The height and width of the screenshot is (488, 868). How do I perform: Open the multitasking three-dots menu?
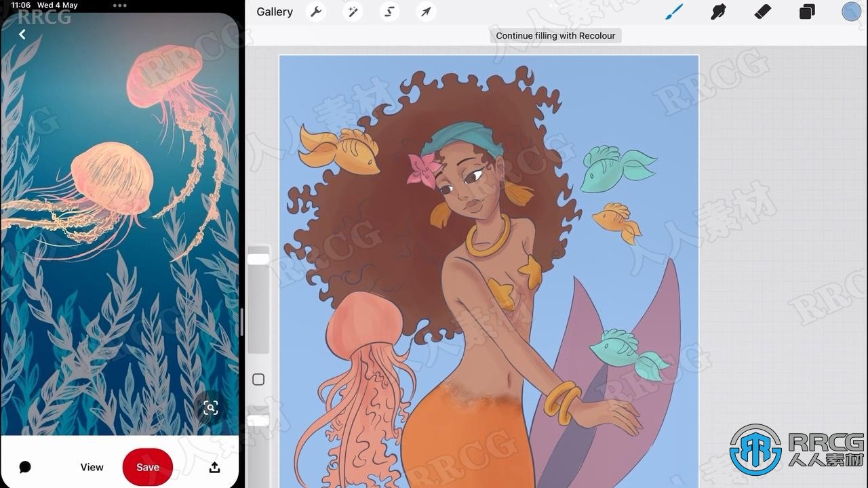pos(119,5)
